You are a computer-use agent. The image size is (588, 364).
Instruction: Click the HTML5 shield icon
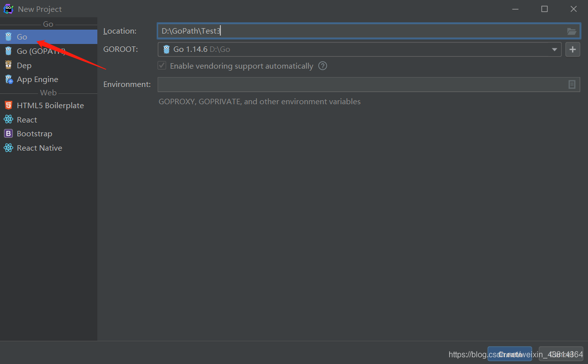click(x=8, y=105)
